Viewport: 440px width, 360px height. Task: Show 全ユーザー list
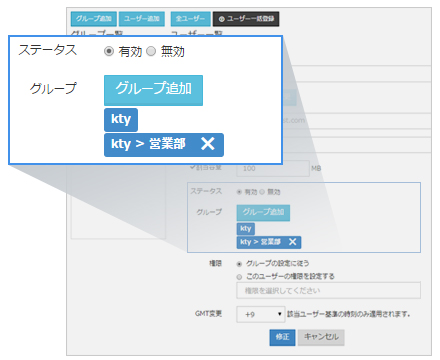(190, 19)
